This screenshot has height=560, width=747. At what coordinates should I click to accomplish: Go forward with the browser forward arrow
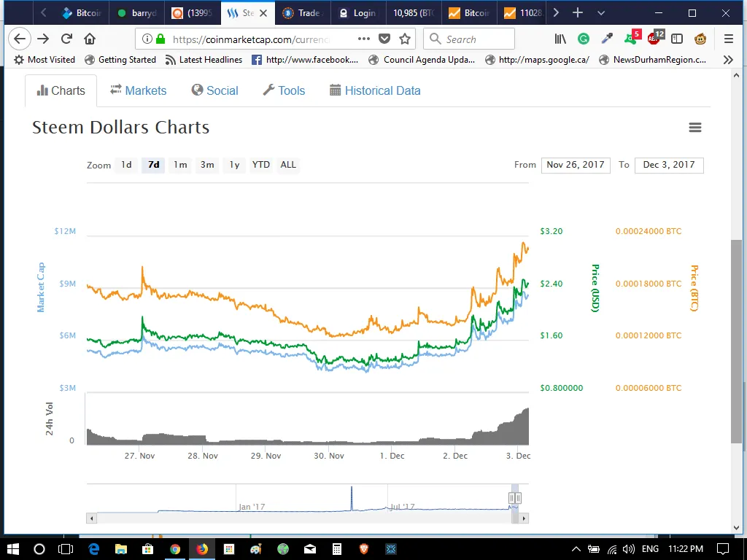[x=43, y=39]
